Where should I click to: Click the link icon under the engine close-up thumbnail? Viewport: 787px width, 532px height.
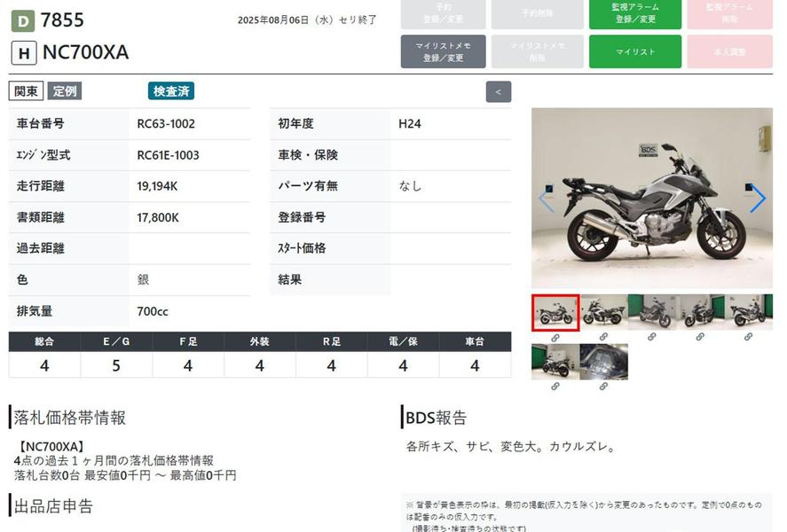pos(603,387)
